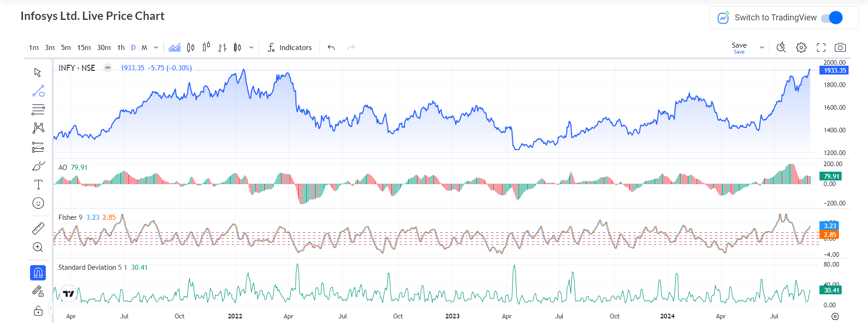Select the cursor arrow tool

coord(38,73)
